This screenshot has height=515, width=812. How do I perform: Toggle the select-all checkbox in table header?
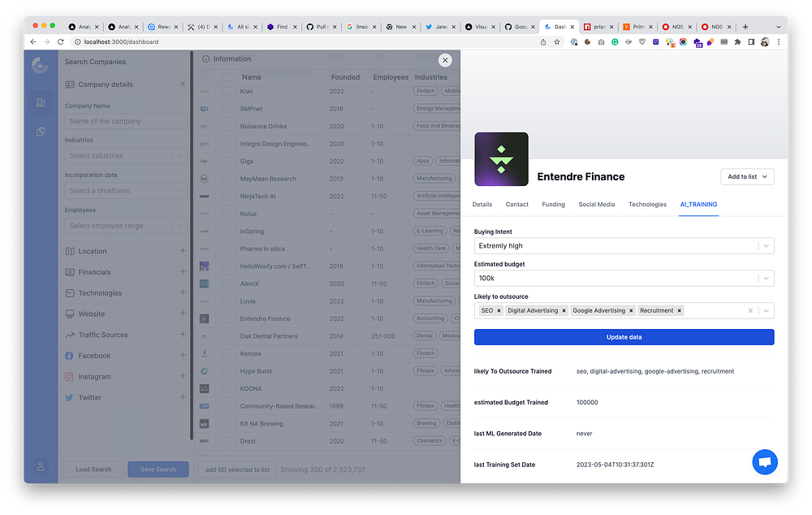[226, 77]
